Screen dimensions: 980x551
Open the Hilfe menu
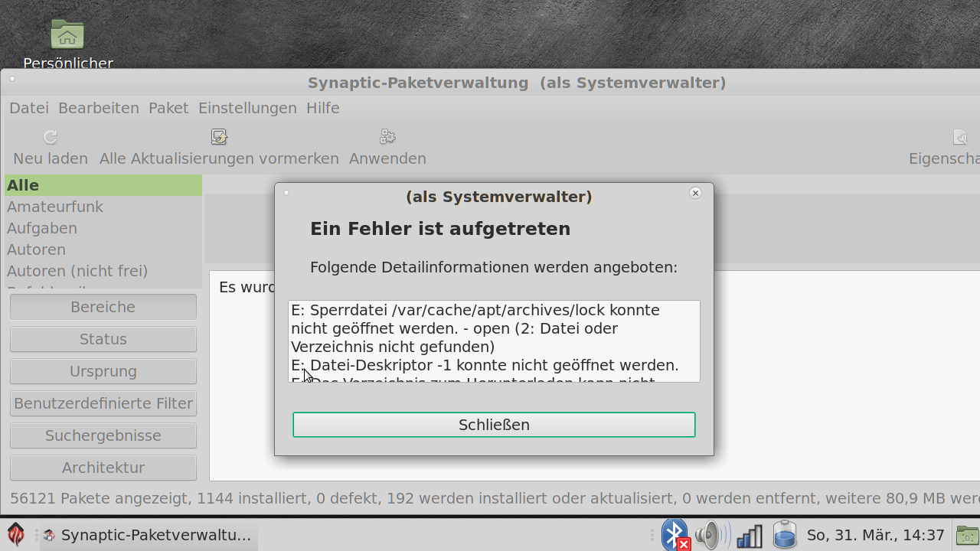click(323, 108)
